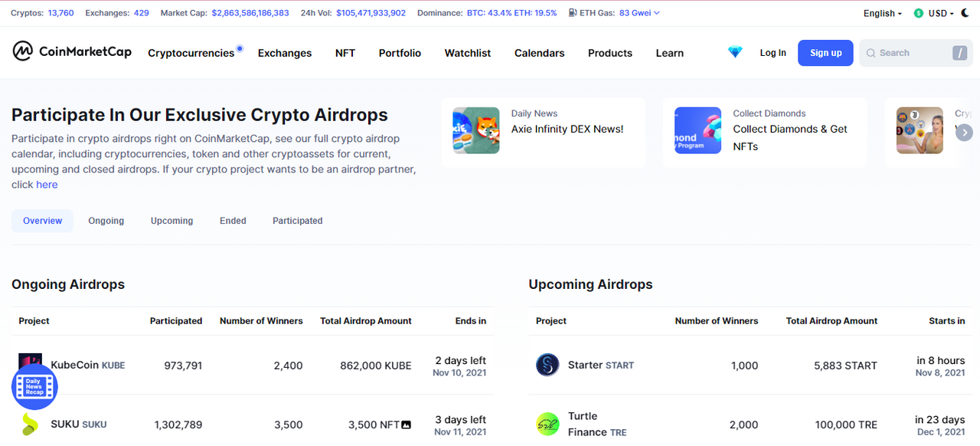Switch to the Upcoming tab
The image size is (980, 446).
pyautogui.click(x=171, y=221)
